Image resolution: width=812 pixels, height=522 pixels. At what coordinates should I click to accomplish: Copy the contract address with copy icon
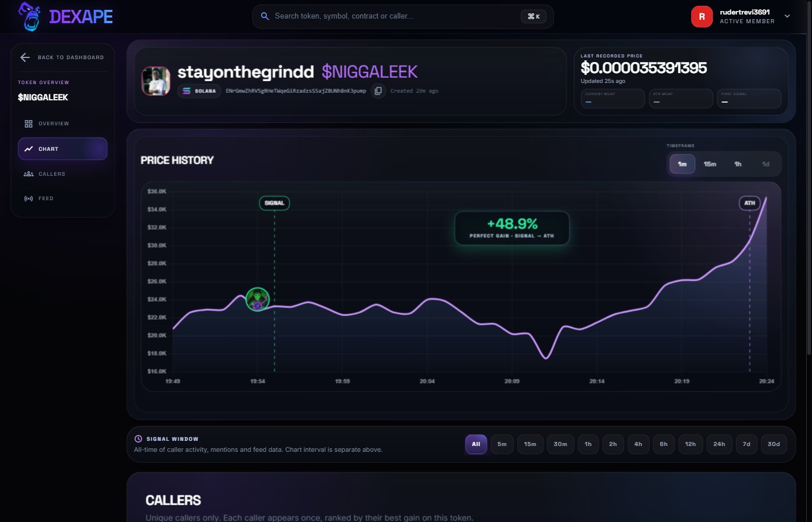(x=378, y=91)
